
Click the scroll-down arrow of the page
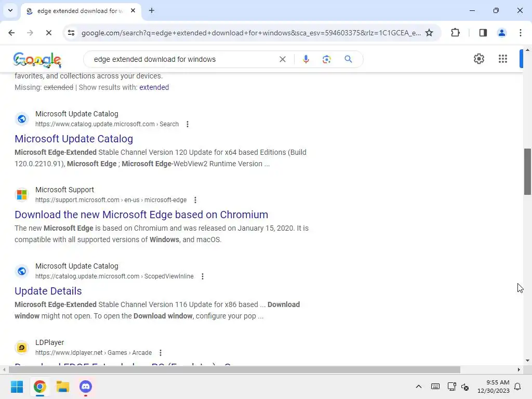[527, 361]
